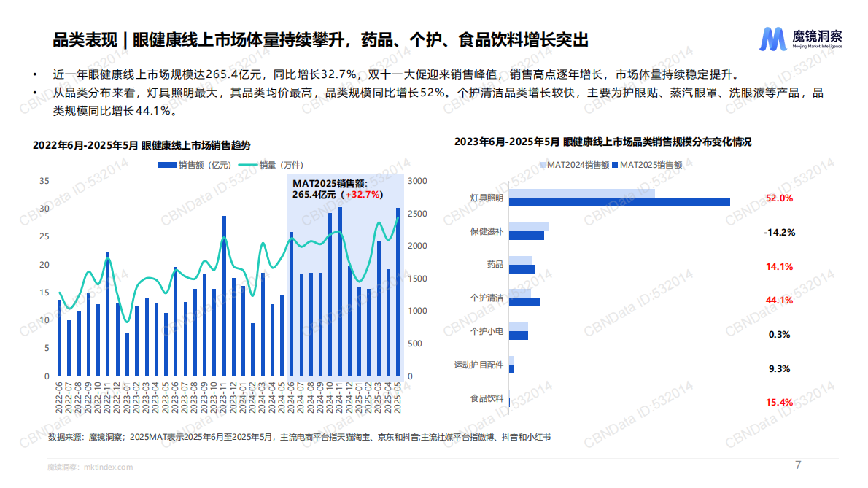Select the 运动护目配件 category bar
Viewport: 868px width, 488px height.
coord(514,369)
